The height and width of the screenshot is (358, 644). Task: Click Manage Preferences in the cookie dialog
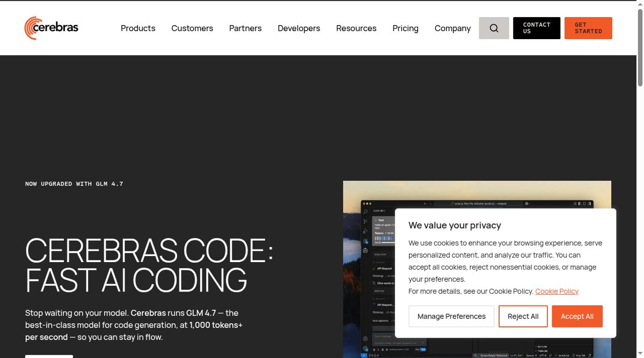(451, 316)
